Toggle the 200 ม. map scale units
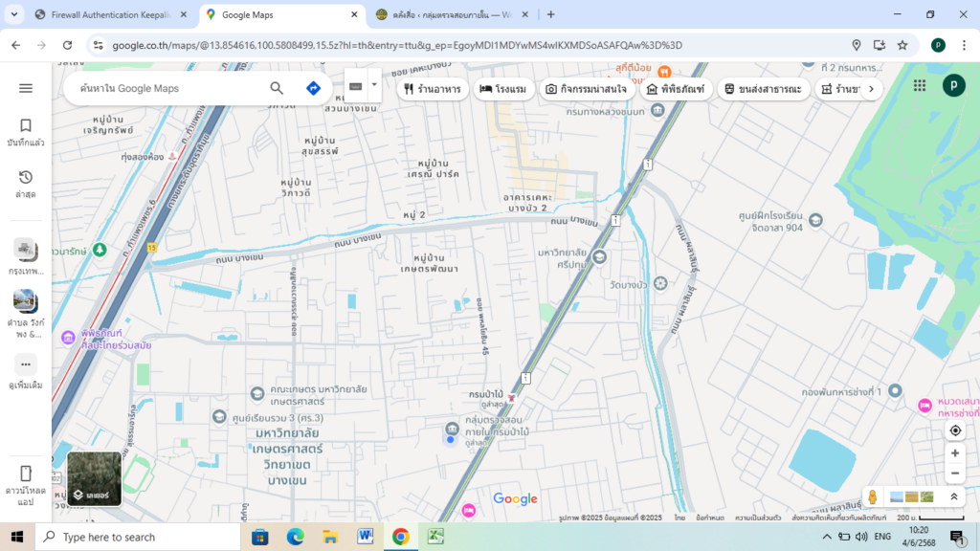This screenshot has width=980, height=551. pos(930,518)
